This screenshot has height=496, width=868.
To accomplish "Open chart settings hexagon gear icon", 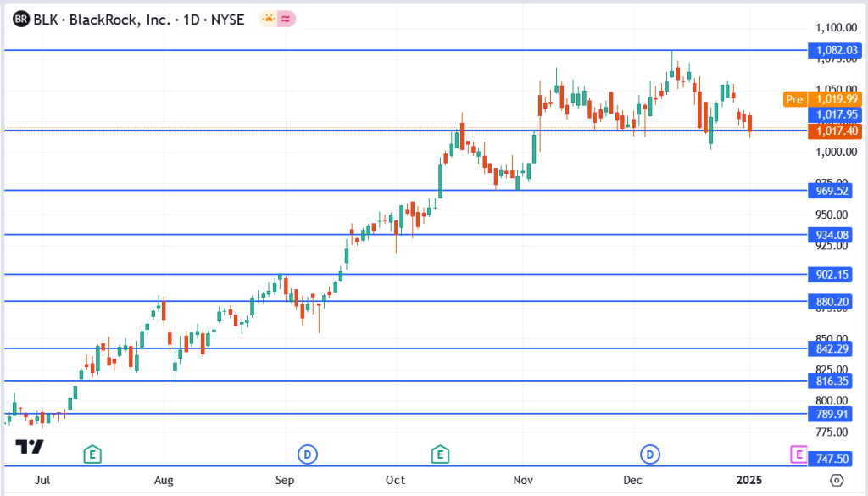I will pos(837,480).
